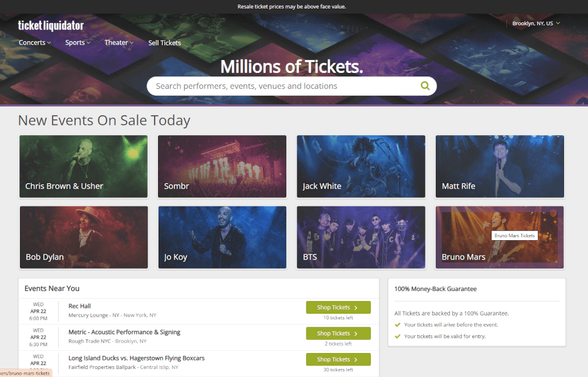Expand the Sports menu chevron

click(x=88, y=43)
